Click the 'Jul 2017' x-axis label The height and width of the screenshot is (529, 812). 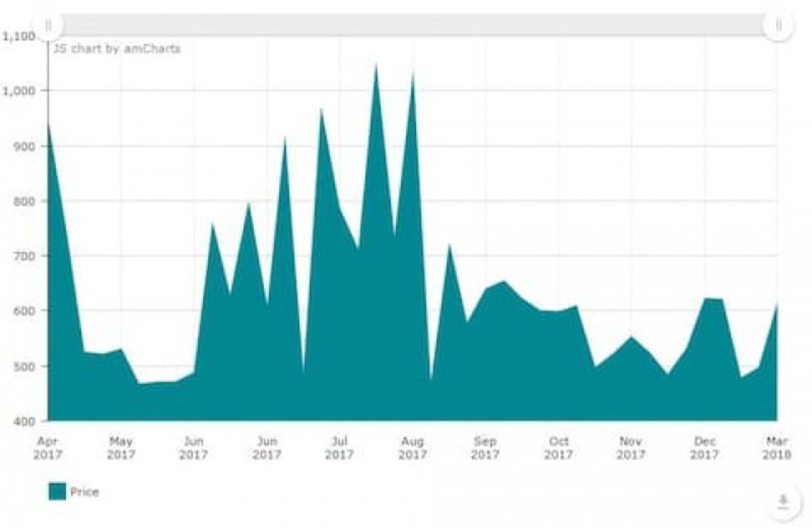click(340, 448)
